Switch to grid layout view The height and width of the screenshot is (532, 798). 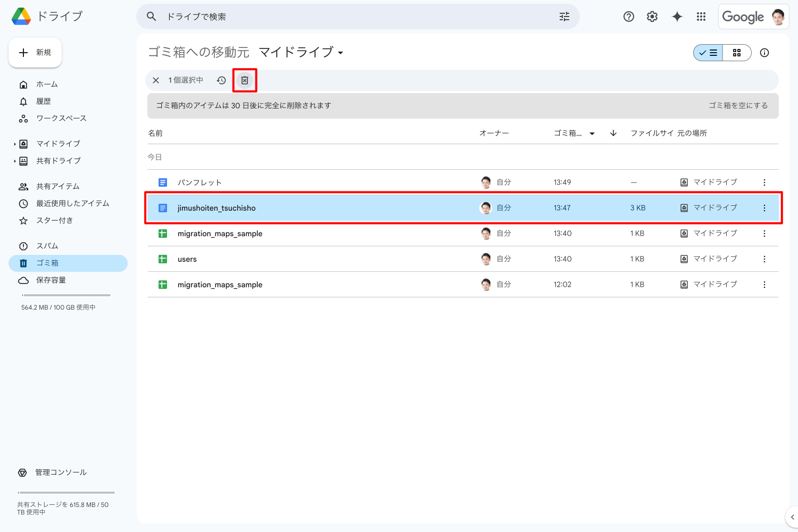tap(737, 53)
